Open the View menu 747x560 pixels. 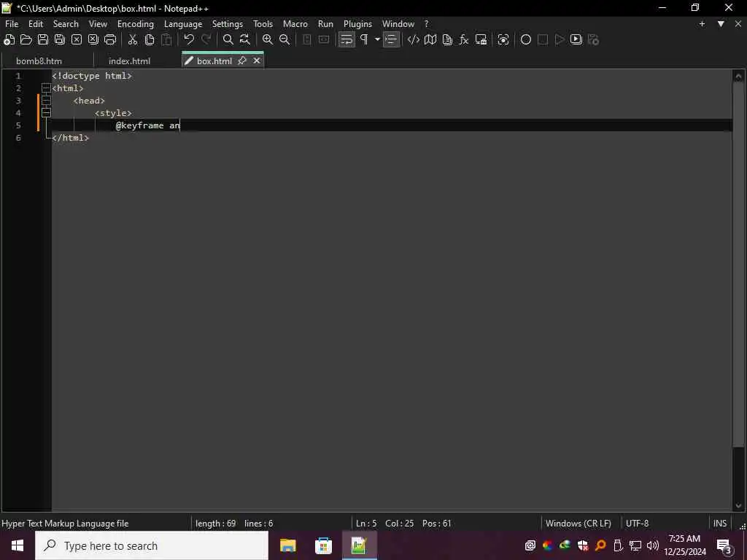pos(98,24)
